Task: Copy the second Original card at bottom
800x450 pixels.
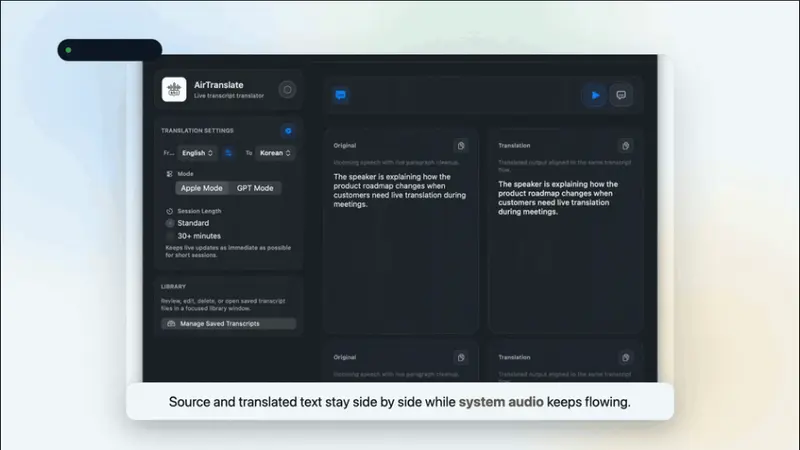Action: pos(461,358)
